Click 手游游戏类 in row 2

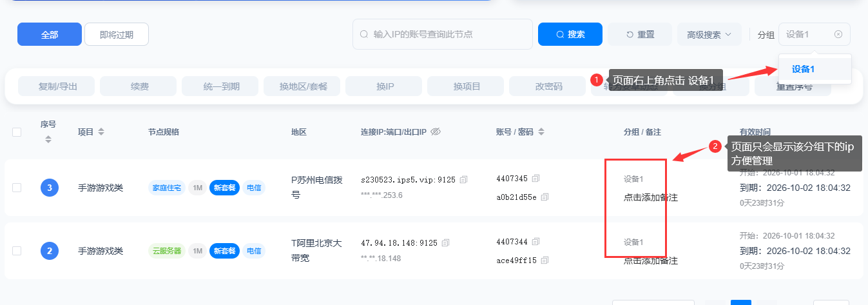[x=100, y=251]
